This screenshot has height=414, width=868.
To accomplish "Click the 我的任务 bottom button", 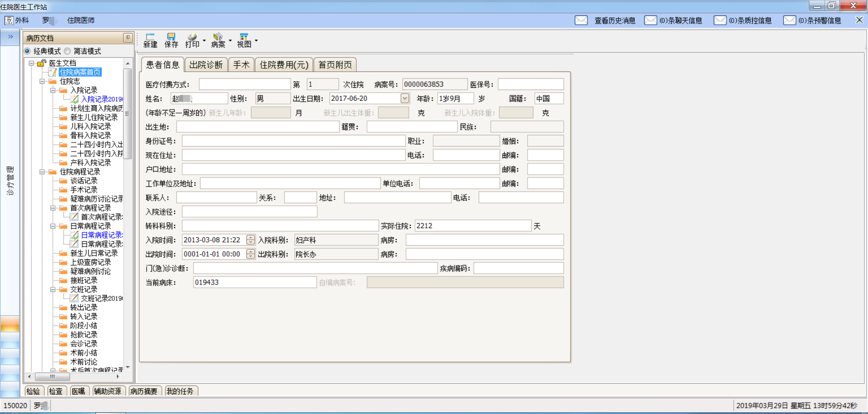I will (180, 391).
